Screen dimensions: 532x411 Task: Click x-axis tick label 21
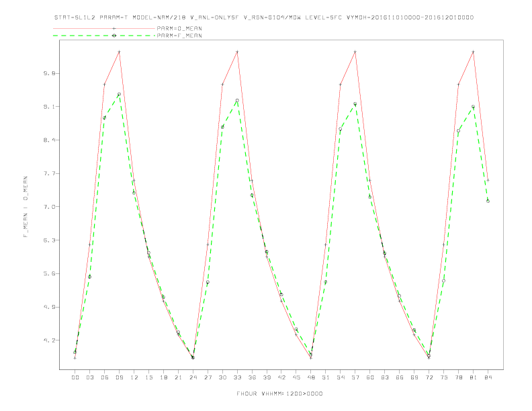click(178, 377)
